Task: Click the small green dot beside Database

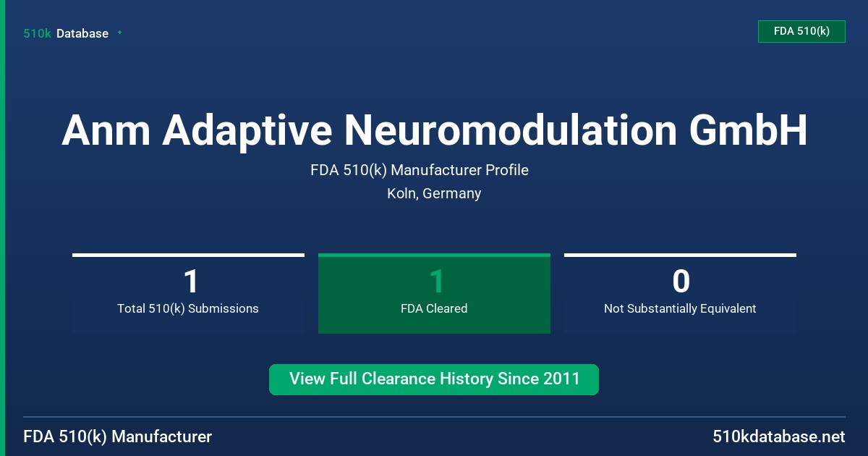Action: 119,33
